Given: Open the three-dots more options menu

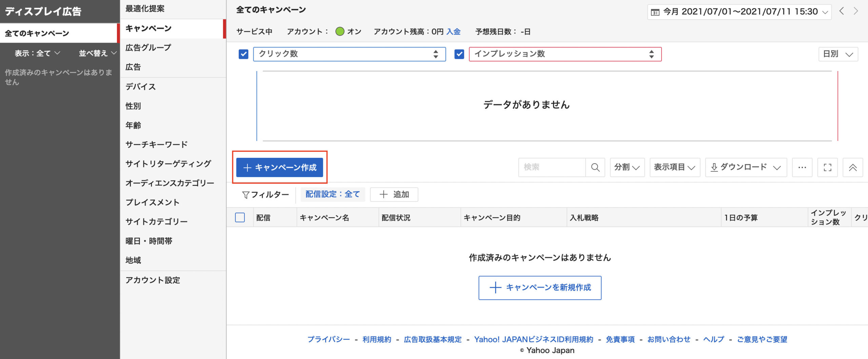Looking at the screenshot, I should [x=802, y=167].
